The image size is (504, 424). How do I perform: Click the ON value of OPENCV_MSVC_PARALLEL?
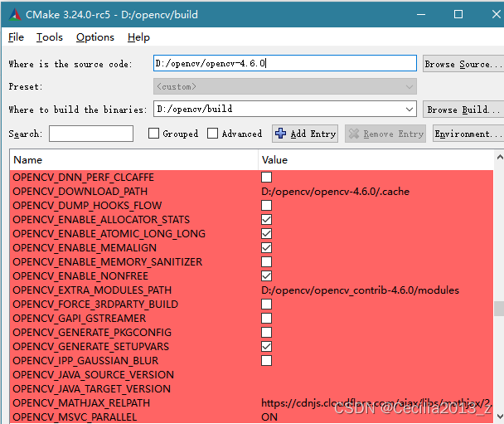[269, 417]
